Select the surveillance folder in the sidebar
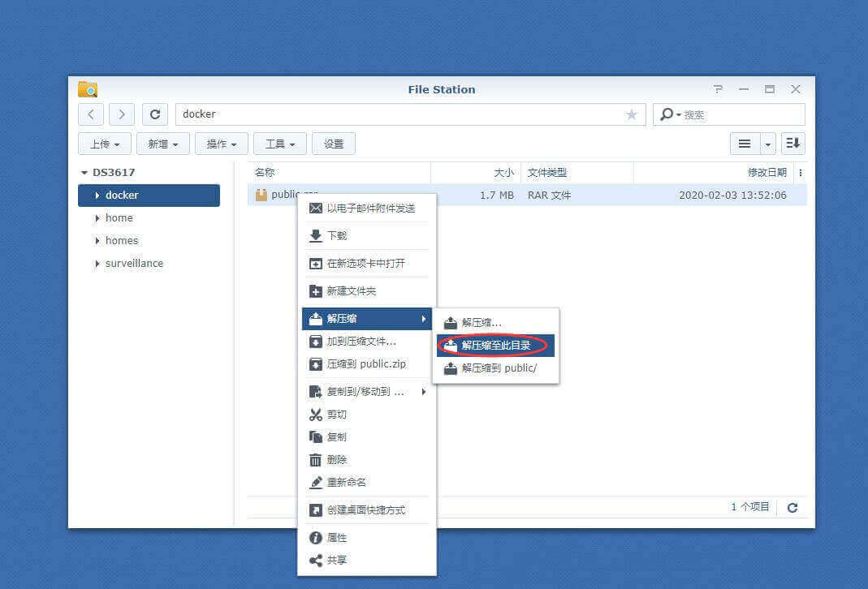This screenshot has width=868, height=589. pos(134,263)
